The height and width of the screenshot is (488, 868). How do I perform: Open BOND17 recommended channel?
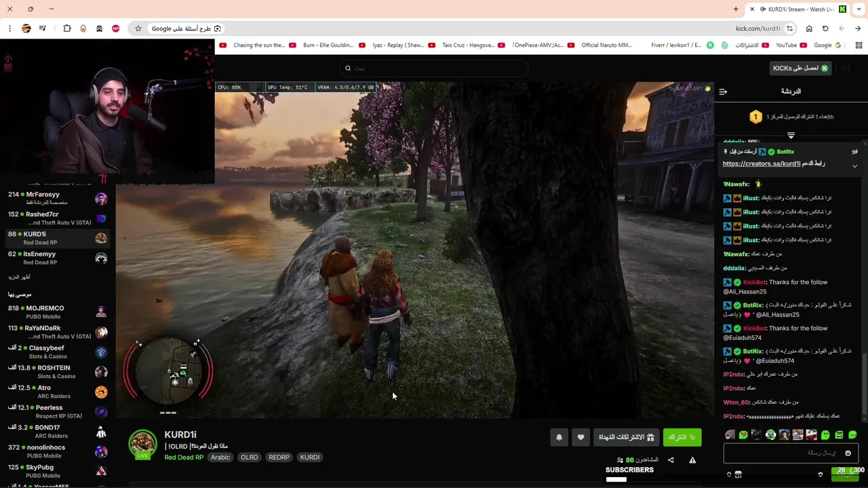pyautogui.click(x=58, y=432)
